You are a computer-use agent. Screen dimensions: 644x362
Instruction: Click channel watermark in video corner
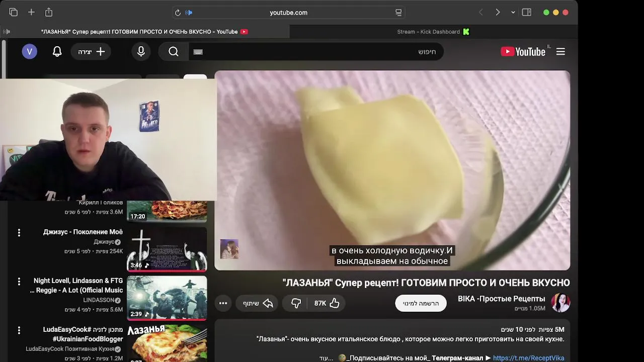pos(229,249)
